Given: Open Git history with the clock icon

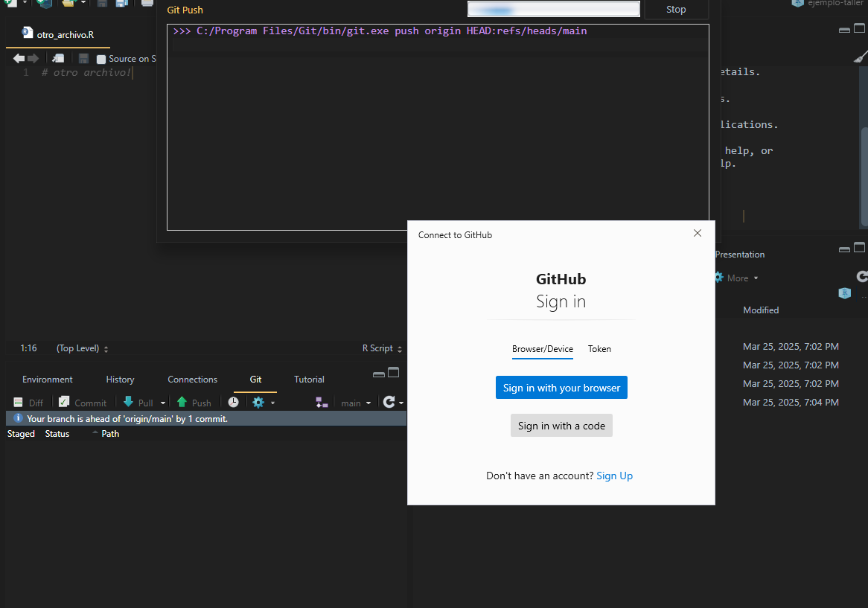Looking at the screenshot, I should click(234, 402).
